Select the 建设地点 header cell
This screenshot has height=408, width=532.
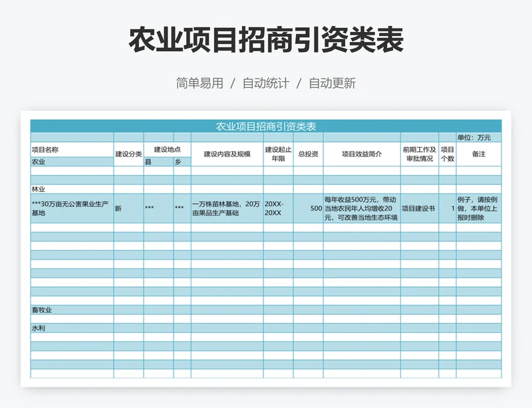[x=168, y=150]
